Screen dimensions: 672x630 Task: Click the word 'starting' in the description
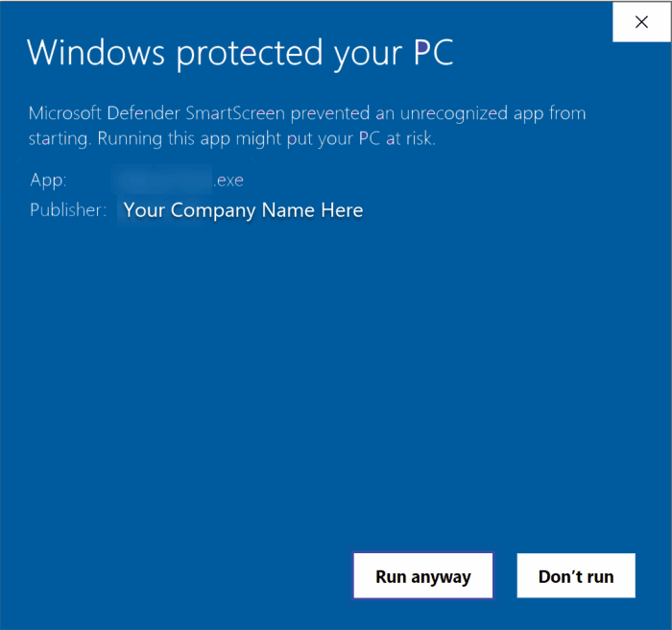[x=60, y=139]
